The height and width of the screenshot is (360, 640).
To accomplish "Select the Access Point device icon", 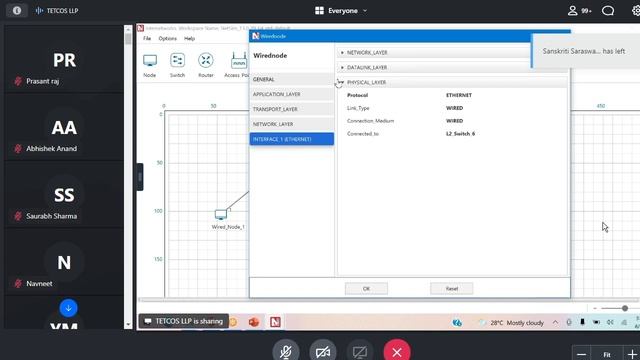I will pyautogui.click(x=239, y=61).
